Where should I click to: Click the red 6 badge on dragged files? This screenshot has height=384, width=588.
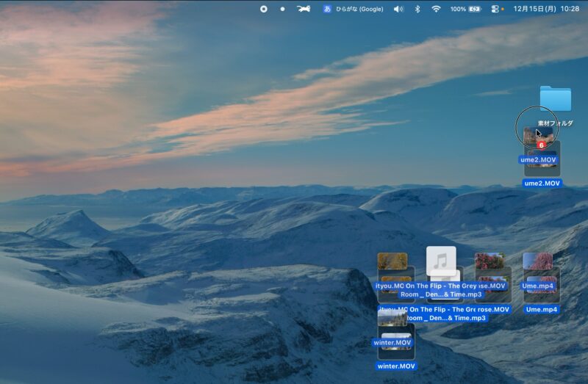(541, 145)
